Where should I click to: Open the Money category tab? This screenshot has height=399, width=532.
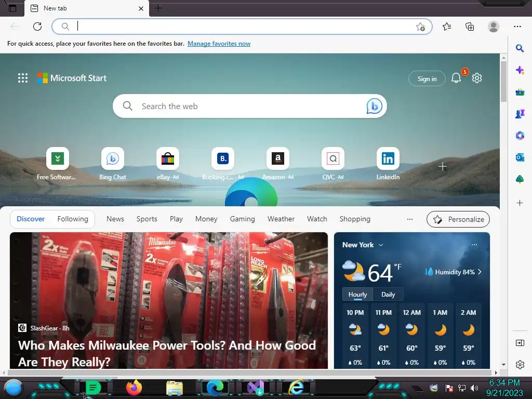click(x=206, y=219)
